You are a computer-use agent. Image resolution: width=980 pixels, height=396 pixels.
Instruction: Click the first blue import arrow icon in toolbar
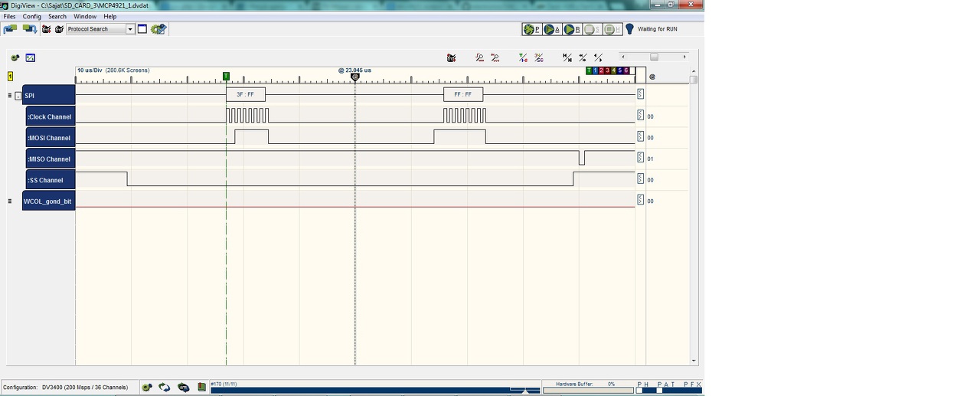(x=10, y=29)
